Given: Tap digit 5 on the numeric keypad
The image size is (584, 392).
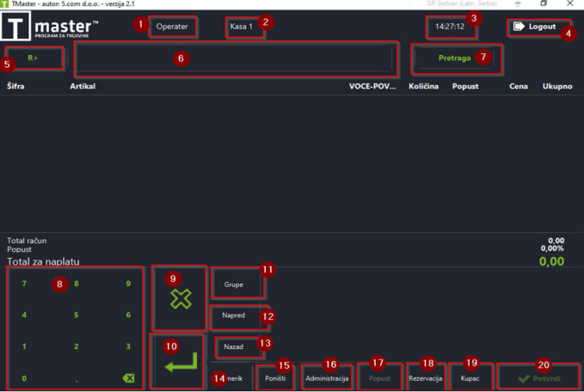Looking at the screenshot, I should coord(76,315).
